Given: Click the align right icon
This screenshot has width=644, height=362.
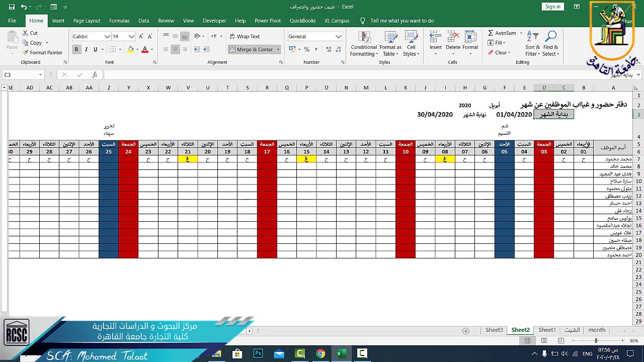Looking at the screenshot, I should 185,49.
